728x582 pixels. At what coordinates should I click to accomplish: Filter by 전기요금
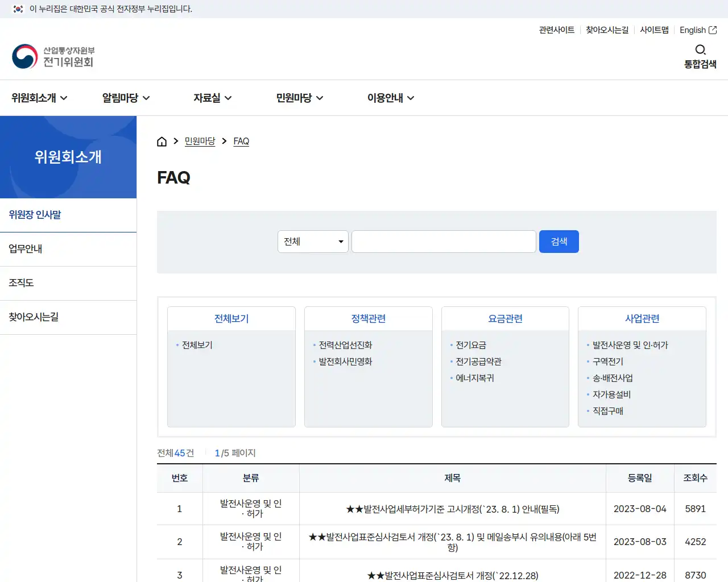(471, 345)
